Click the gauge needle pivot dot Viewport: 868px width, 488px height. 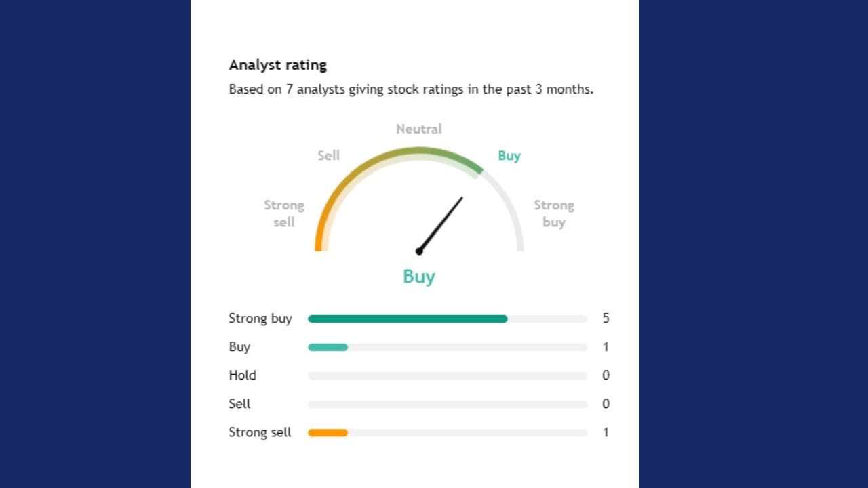[x=419, y=251]
